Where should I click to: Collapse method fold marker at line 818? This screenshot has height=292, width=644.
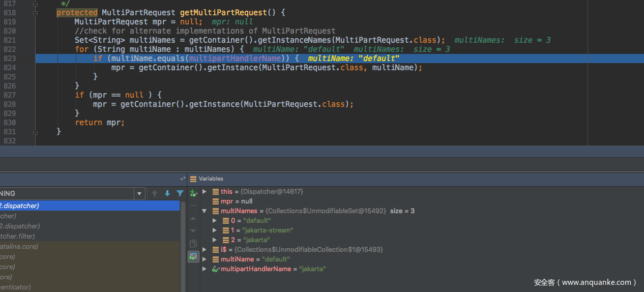(x=35, y=13)
